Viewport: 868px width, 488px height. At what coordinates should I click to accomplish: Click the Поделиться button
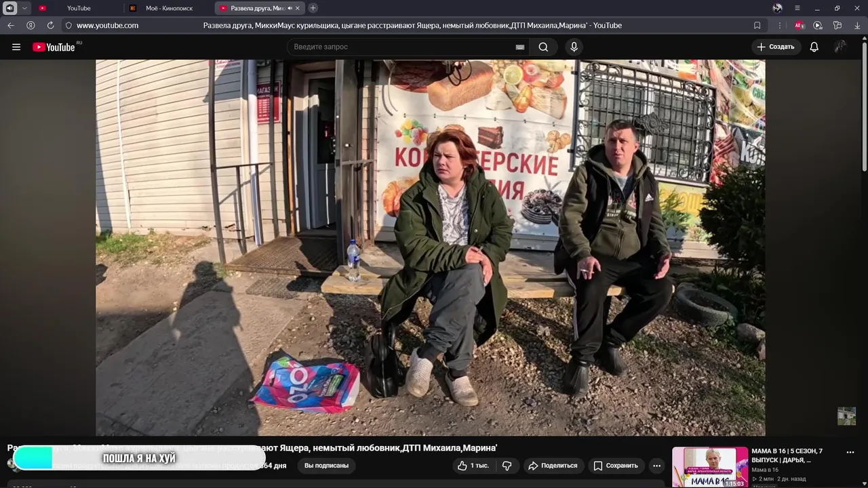click(x=553, y=466)
